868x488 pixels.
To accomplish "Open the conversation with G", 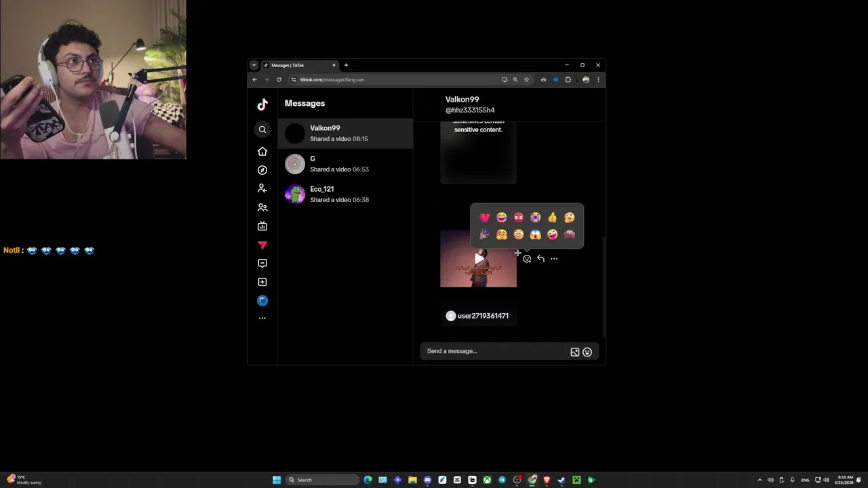I will tap(345, 164).
